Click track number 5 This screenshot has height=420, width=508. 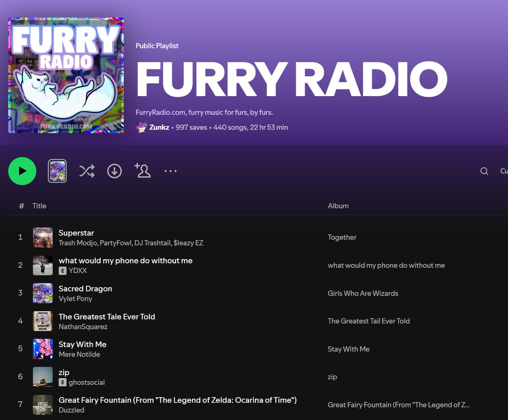pyautogui.click(x=20, y=349)
